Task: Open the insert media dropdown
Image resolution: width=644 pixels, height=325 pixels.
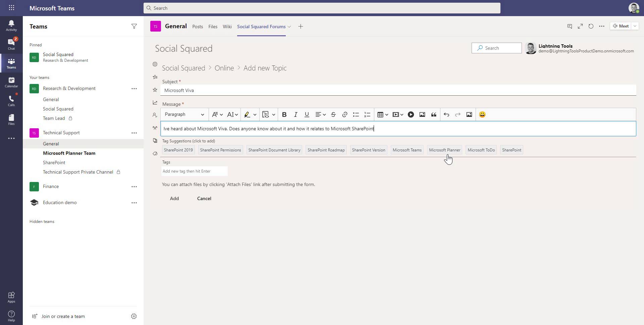Action: (398, 114)
